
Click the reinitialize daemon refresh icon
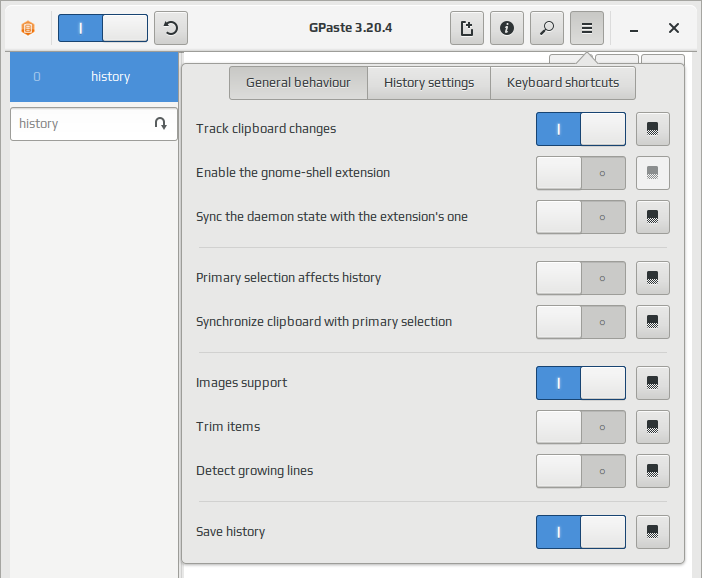171,28
